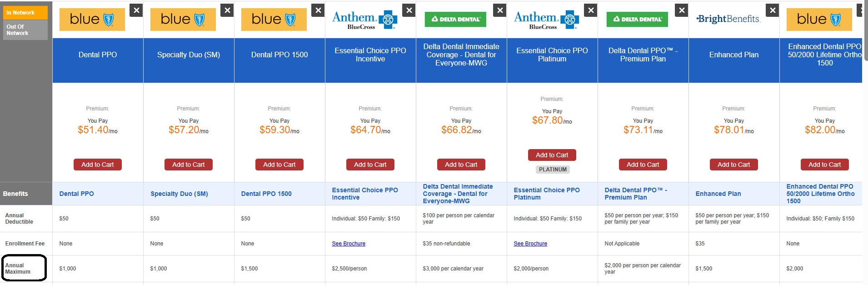Open the Specialty Duo (SM) plan details link
Viewport: 868px width, 285px height.
[179, 194]
